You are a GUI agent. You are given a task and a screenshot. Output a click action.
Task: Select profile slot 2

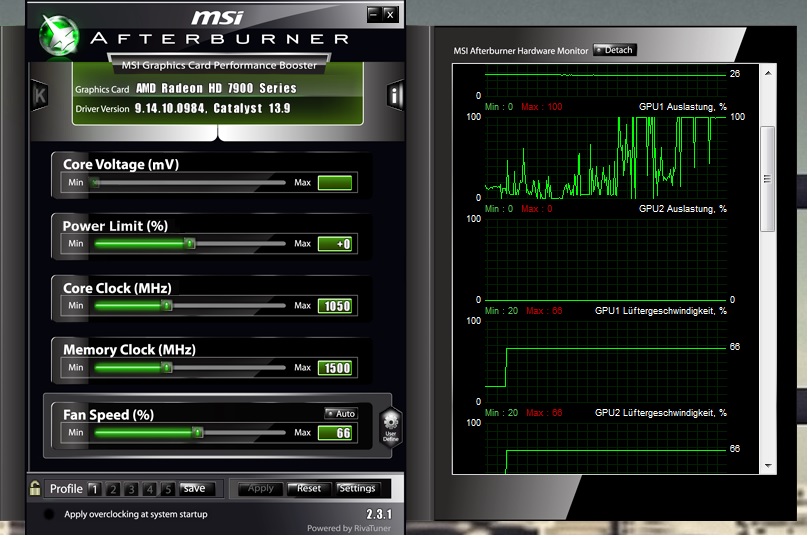click(x=113, y=489)
